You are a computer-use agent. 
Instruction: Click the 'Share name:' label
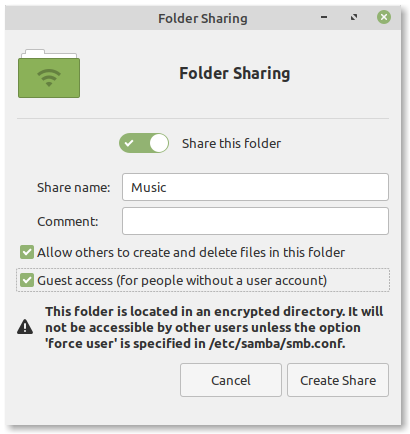[74, 187]
